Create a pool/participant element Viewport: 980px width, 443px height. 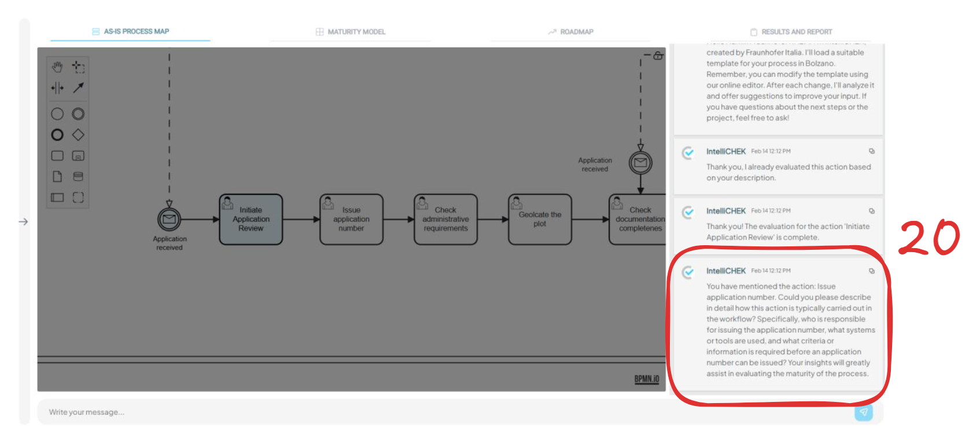coord(57,197)
